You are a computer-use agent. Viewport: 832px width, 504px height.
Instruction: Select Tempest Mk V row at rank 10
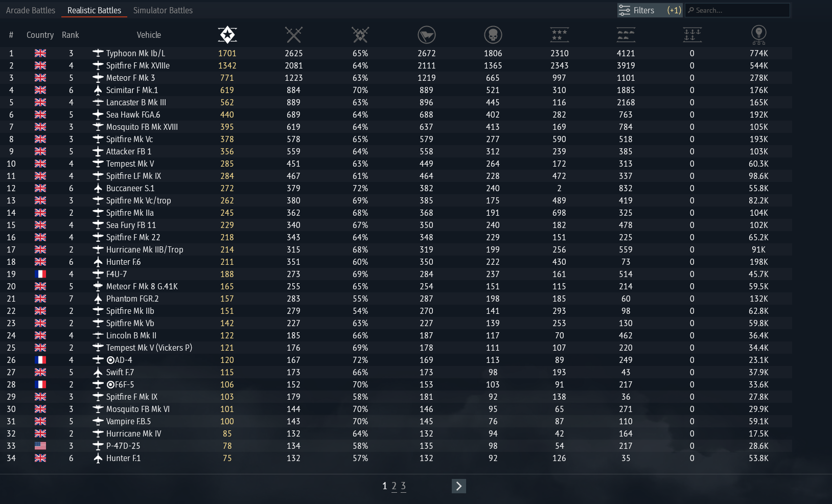[x=396, y=164]
